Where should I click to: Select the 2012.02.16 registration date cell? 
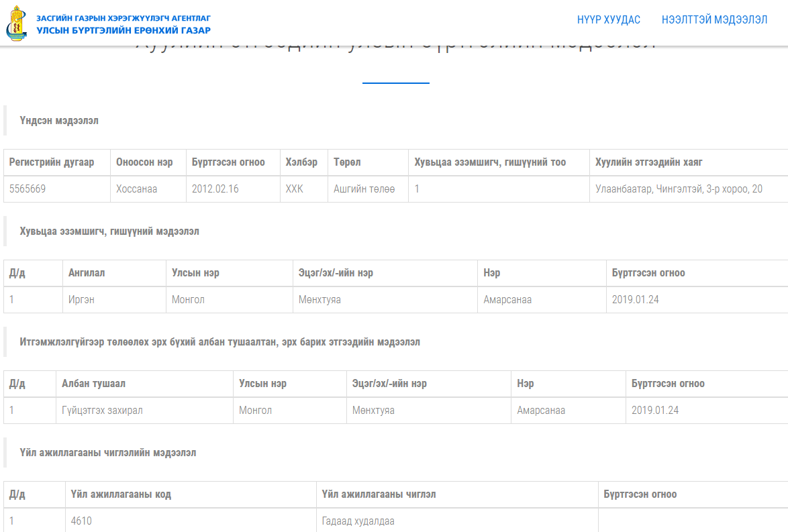(215, 189)
